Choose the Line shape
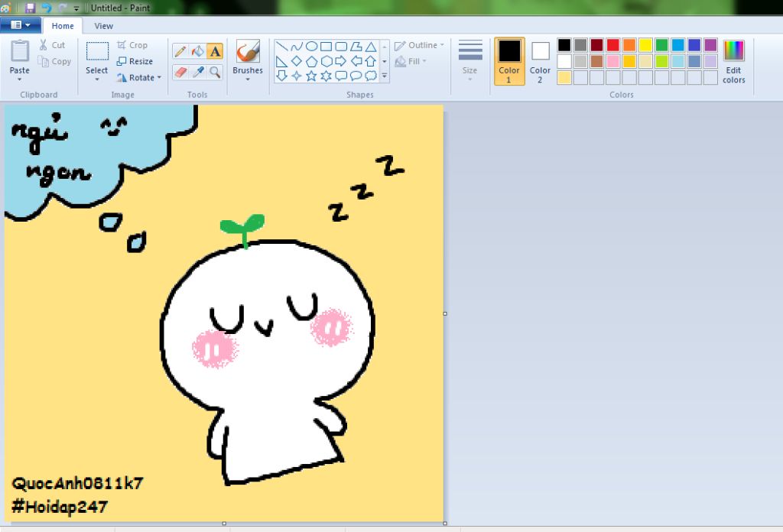This screenshot has height=532, width=783. point(281,47)
